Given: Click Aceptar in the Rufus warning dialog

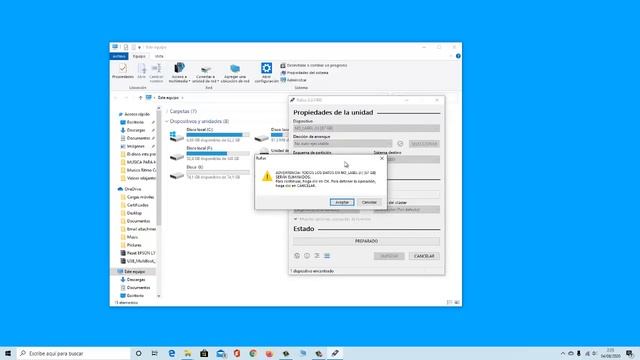Looking at the screenshot, I should pyautogui.click(x=342, y=202).
